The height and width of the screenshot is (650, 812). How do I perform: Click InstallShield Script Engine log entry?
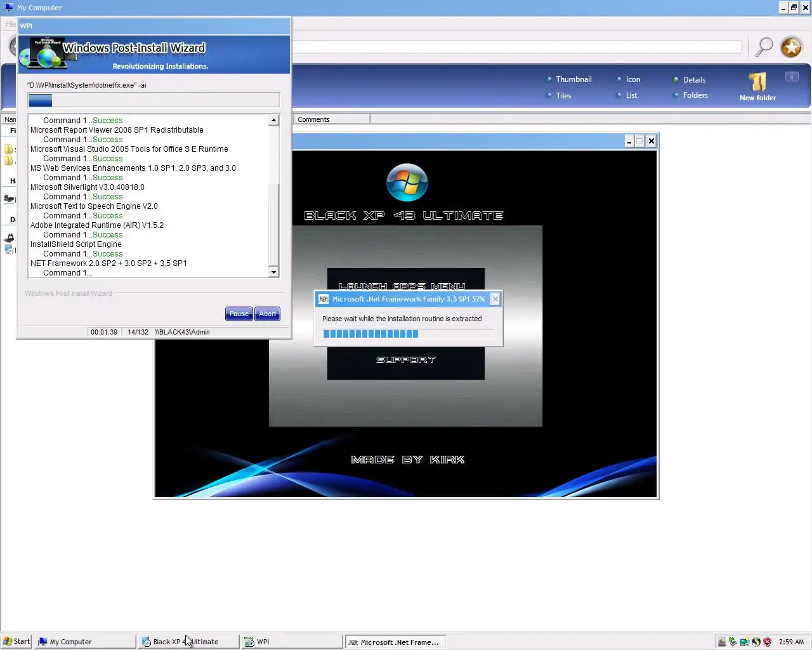(x=76, y=244)
